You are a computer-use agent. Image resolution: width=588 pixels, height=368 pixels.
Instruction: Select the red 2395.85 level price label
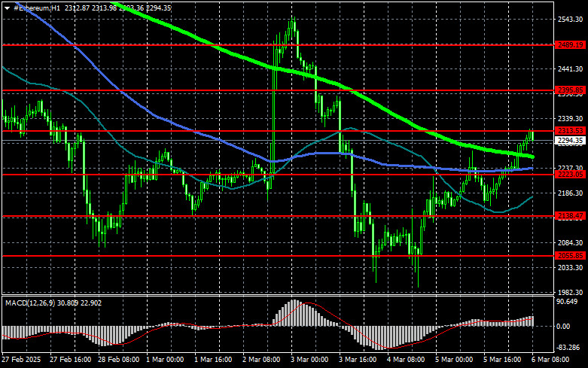pyautogui.click(x=570, y=90)
